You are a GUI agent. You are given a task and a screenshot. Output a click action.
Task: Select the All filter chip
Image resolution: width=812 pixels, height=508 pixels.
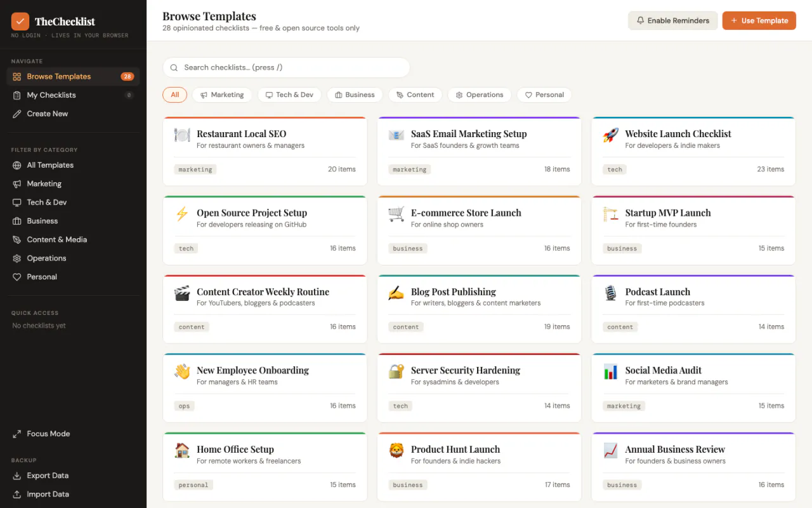pyautogui.click(x=174, y=95)
